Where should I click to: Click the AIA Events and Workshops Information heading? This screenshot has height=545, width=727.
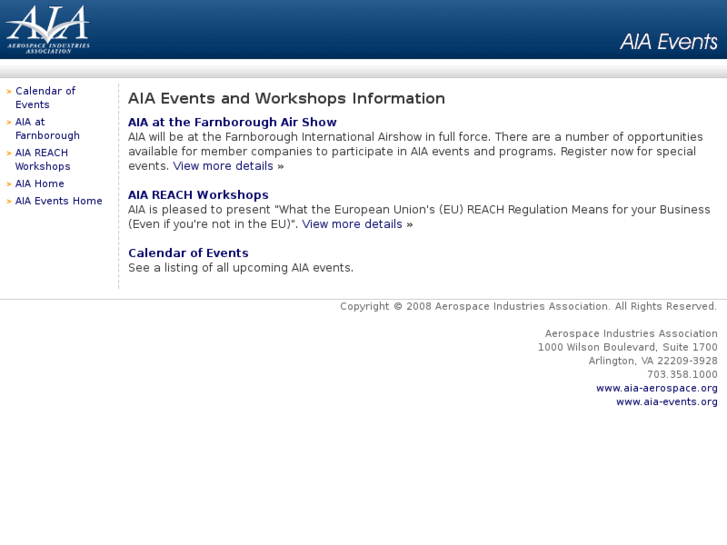point(287,98)
